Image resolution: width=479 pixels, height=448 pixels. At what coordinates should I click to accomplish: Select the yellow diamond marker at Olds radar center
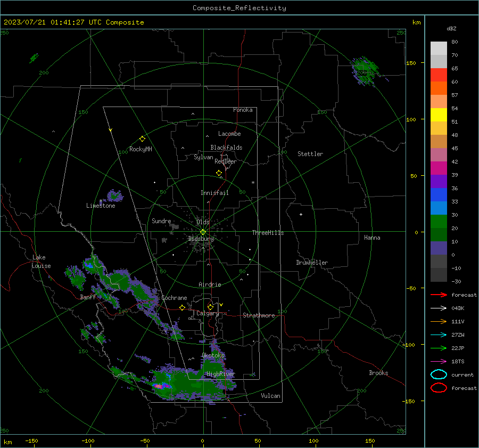(x=203, y=232)
